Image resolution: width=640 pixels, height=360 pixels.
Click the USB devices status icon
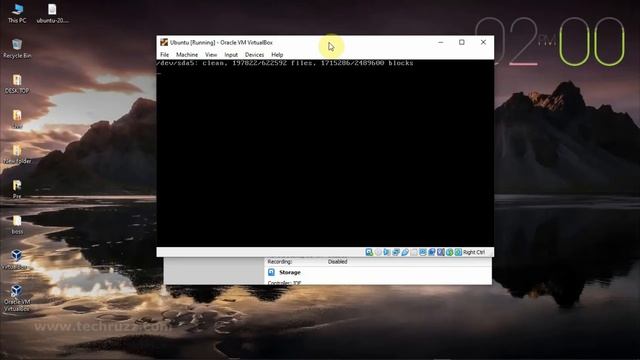coord(405,252)
